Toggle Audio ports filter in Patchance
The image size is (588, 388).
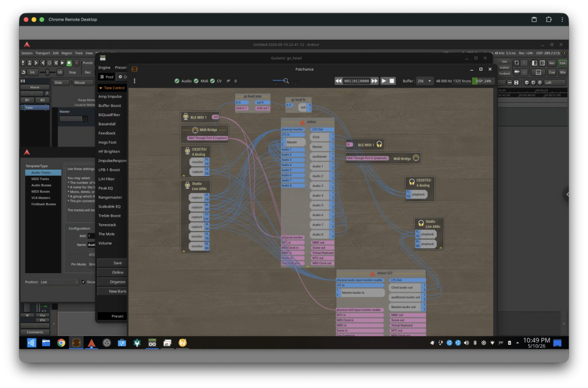(183, 80)
